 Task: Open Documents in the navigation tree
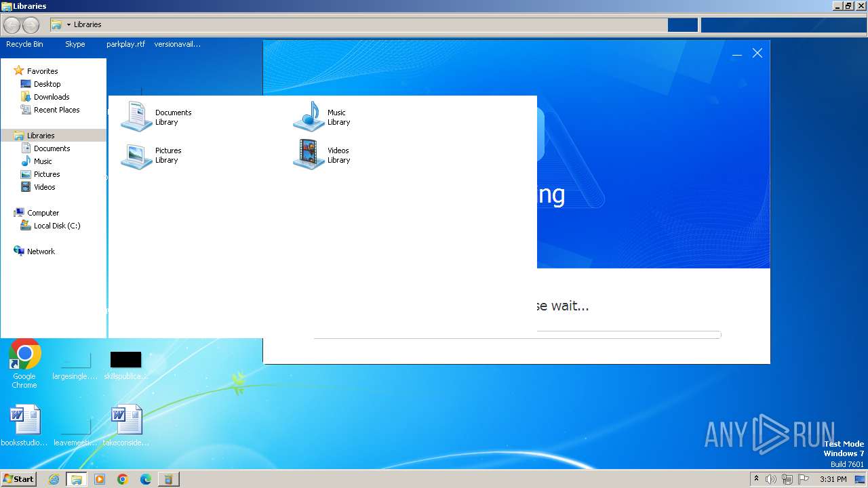point(52,148)
